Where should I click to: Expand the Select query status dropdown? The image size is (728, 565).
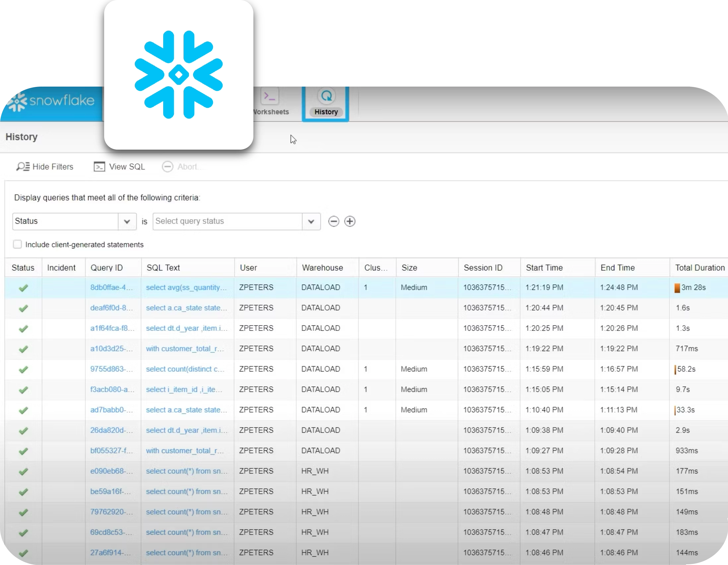(x=311, y=221)
